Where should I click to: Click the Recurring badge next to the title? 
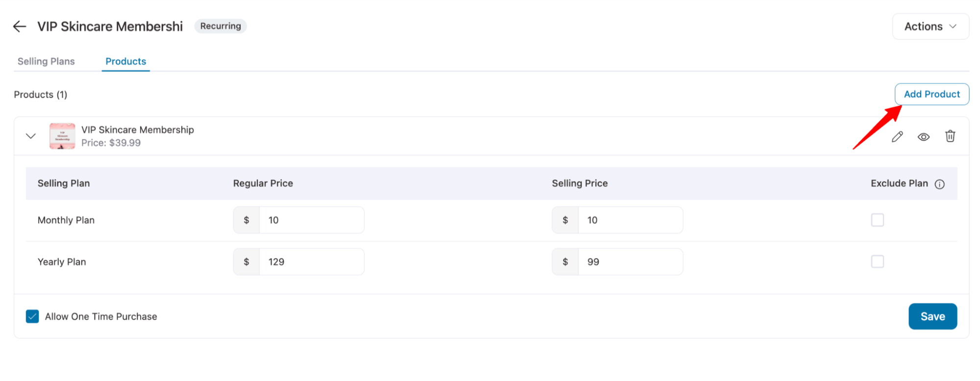pyautogui.click(x=220, y=26)
